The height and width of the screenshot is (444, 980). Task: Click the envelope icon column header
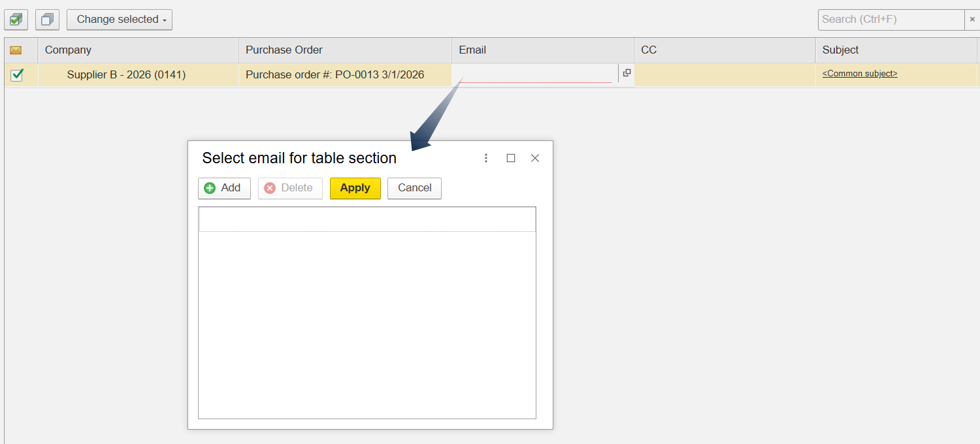point(16,50)
